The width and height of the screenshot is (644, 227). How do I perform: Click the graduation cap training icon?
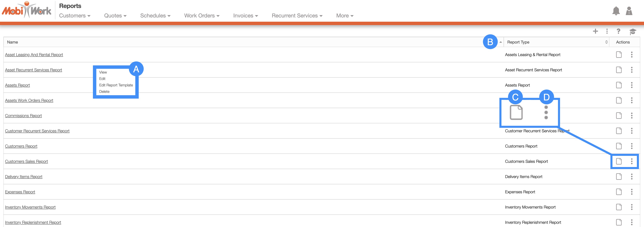tap(632, 32)
